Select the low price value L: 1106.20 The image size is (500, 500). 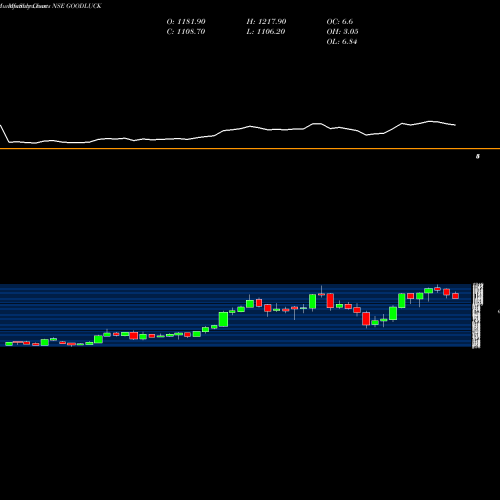[266, 32]
